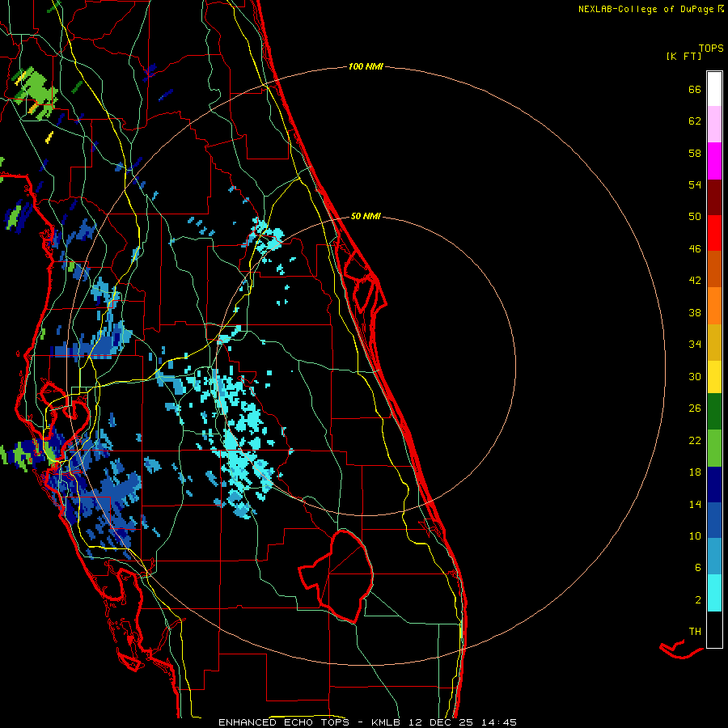Click the 12 DEC 25 date text
728x728 pixels.
click(442, 722)
